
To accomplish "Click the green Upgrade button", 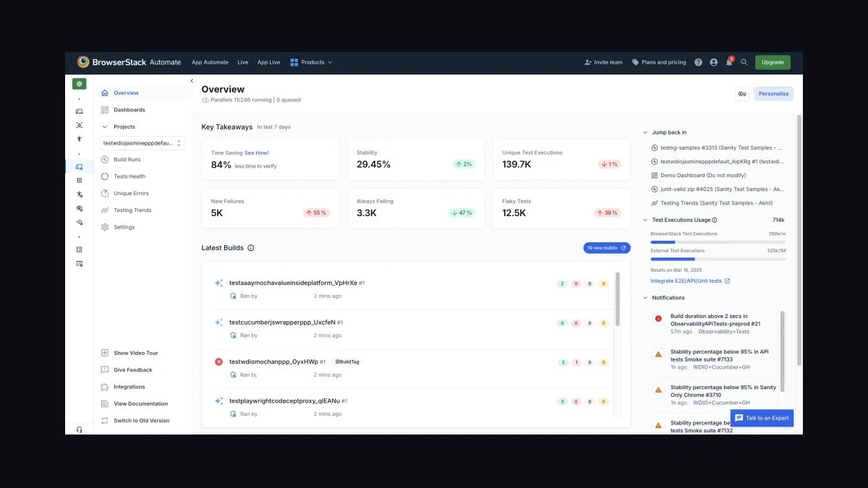I will [773, 62].
